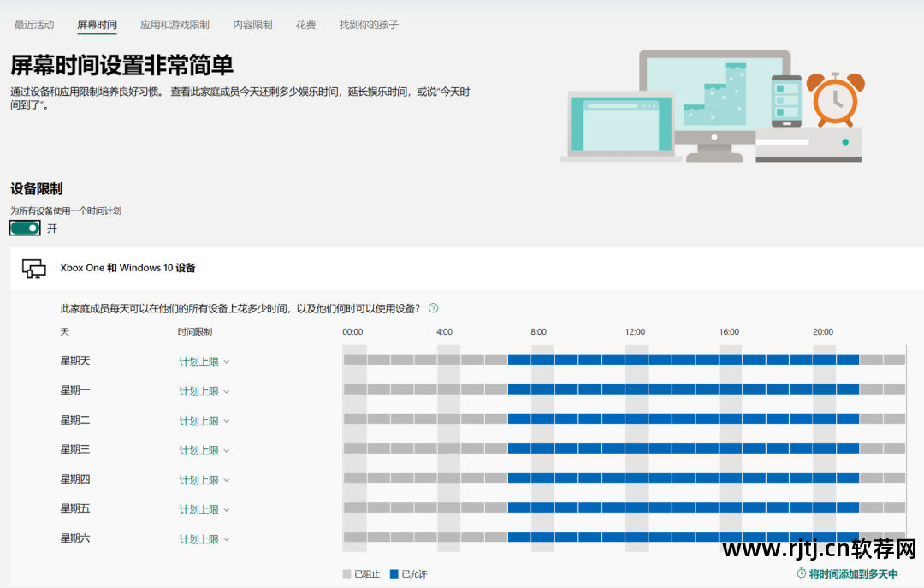Screen dimensions: 924x588
Task: Click the blue allowed time bar for 星期一
Action: pos(684,389)
